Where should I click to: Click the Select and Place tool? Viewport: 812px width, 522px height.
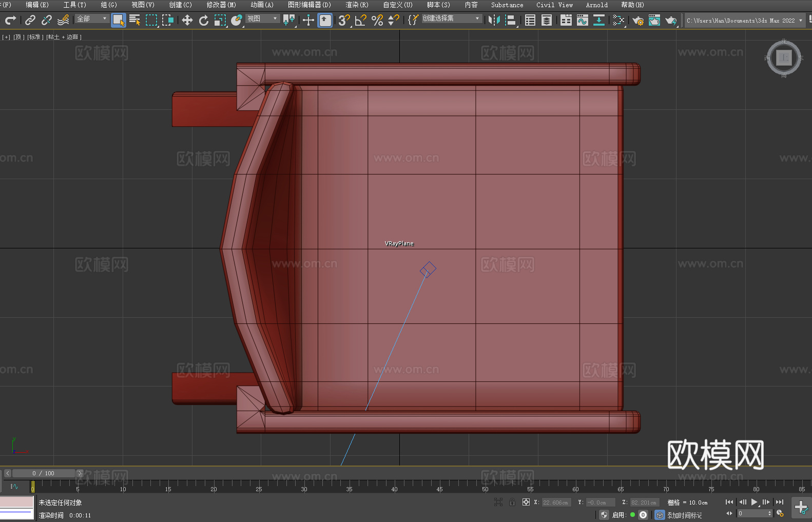click(237, 20)
